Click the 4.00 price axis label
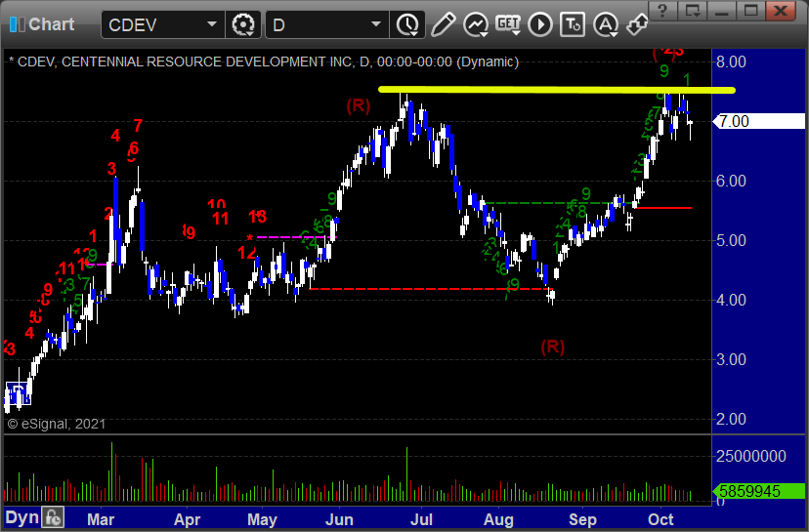 [731, 300]
